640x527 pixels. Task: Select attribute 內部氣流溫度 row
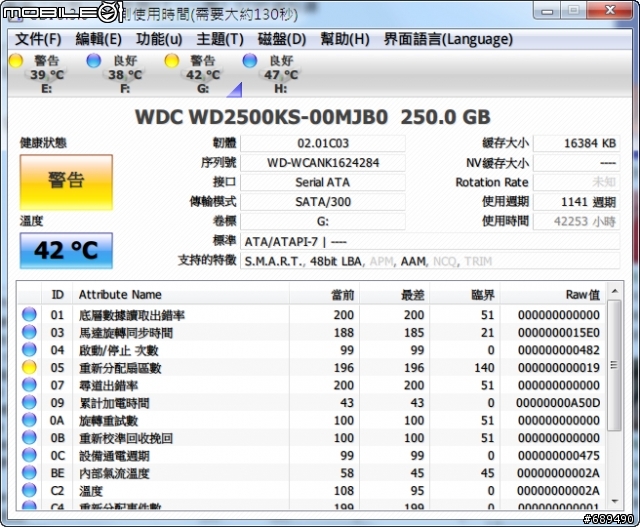[311, 473]
